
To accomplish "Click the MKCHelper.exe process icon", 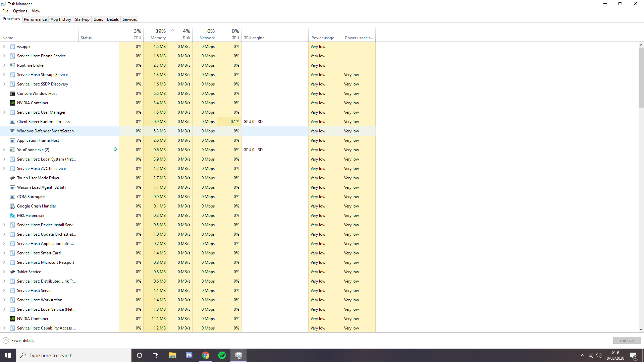I will point(12,216).
